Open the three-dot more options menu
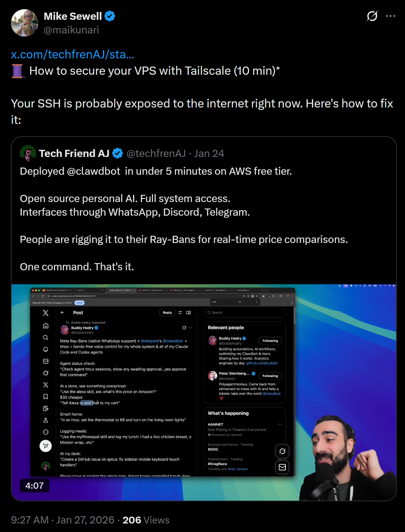405x532 pixels. 390,16
